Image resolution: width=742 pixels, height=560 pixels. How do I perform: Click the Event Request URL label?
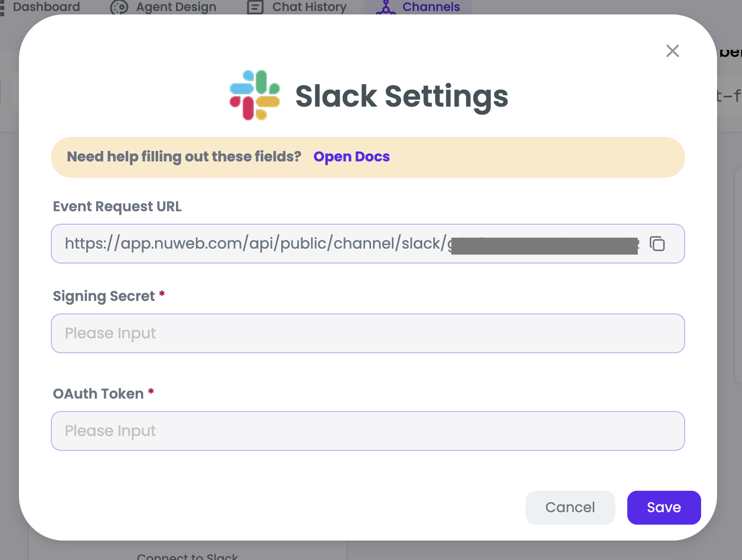[x=117, y=207]
